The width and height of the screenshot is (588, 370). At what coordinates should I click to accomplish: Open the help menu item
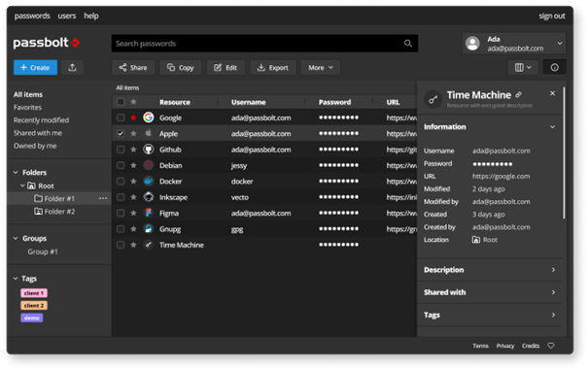coord(91,16)
